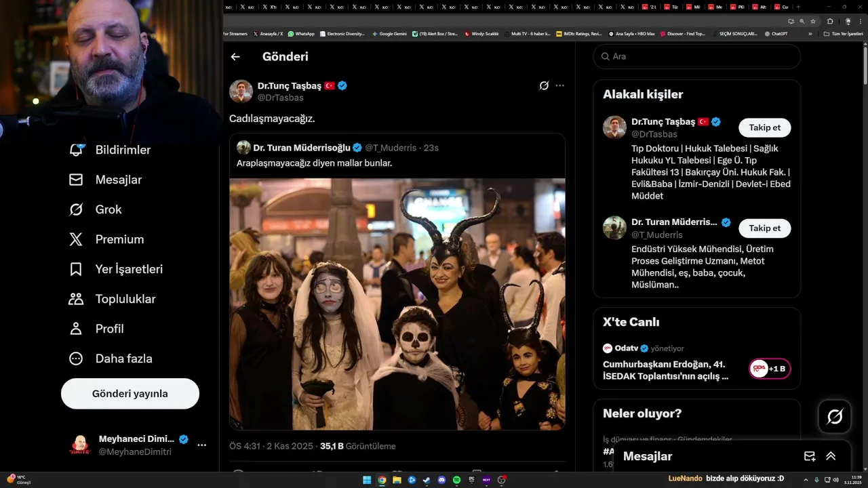Click Gönderi yayınla button

pos(130,394)
